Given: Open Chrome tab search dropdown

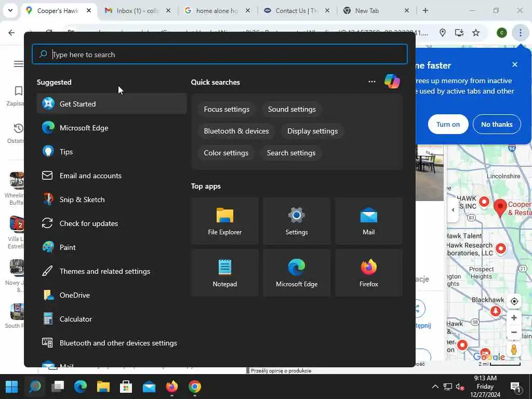Looking at the screenshot, I should [x=10, y=10].
